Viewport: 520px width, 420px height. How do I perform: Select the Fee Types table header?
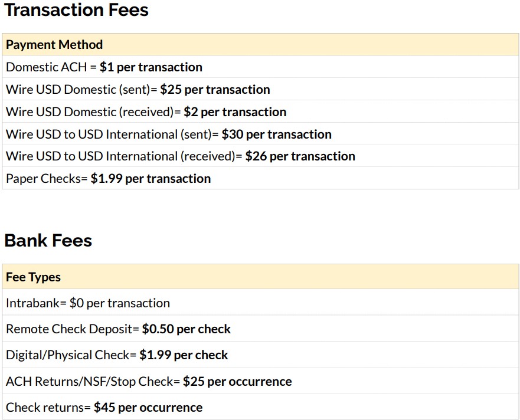[x=33, y=277]
